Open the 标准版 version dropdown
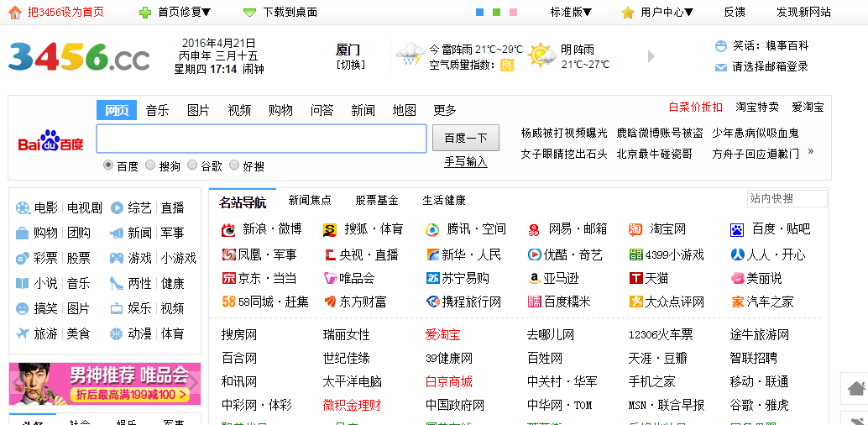The image size is (868, 425). pyautogui.click(x=571, y=13)
